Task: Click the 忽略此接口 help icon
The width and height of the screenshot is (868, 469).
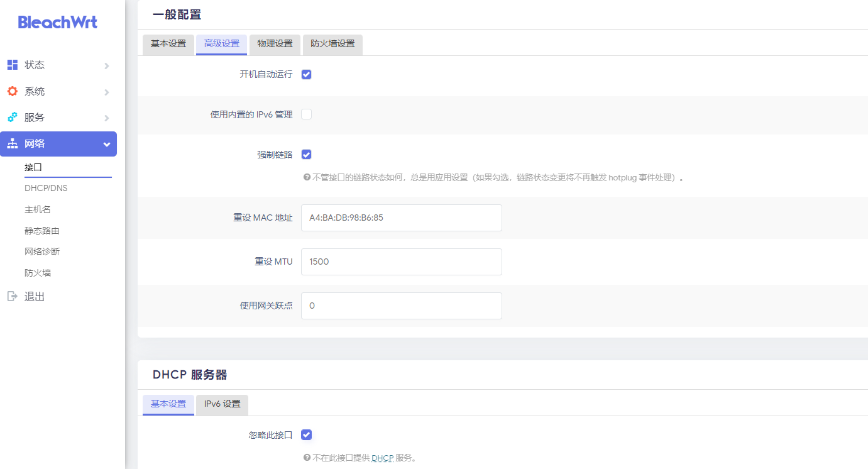Action: [307, 458]
